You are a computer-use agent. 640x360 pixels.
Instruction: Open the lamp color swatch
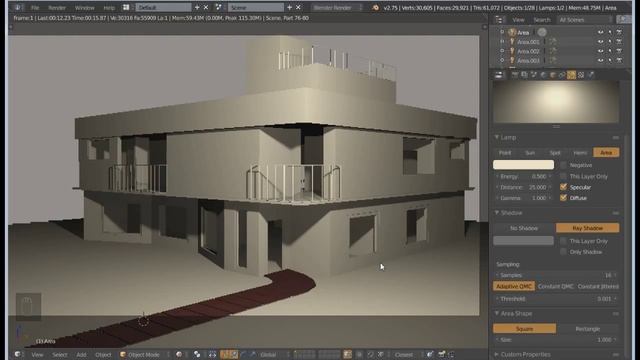coord(523,165)
